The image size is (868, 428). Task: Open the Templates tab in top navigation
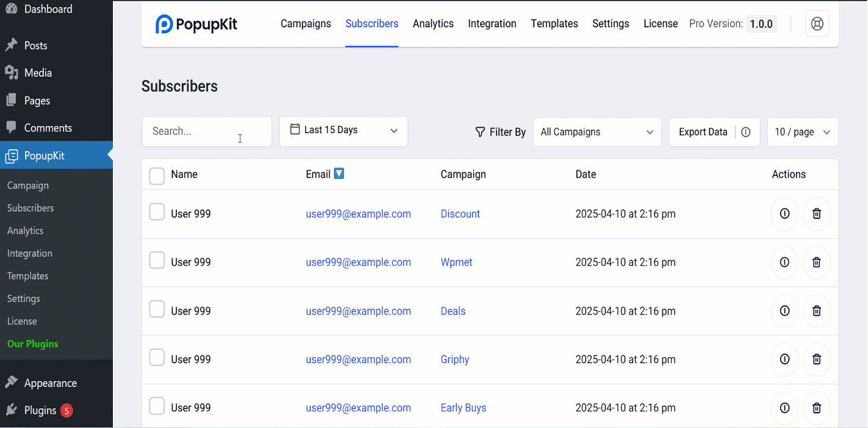554,24
